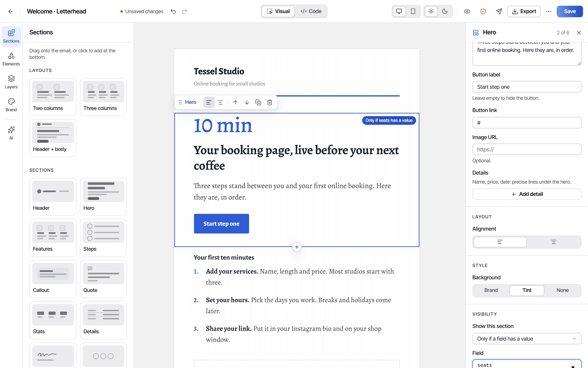Screen dimensions: 588x368
Task: Open the Show this section dropdown
Action: tap(527, 339)
